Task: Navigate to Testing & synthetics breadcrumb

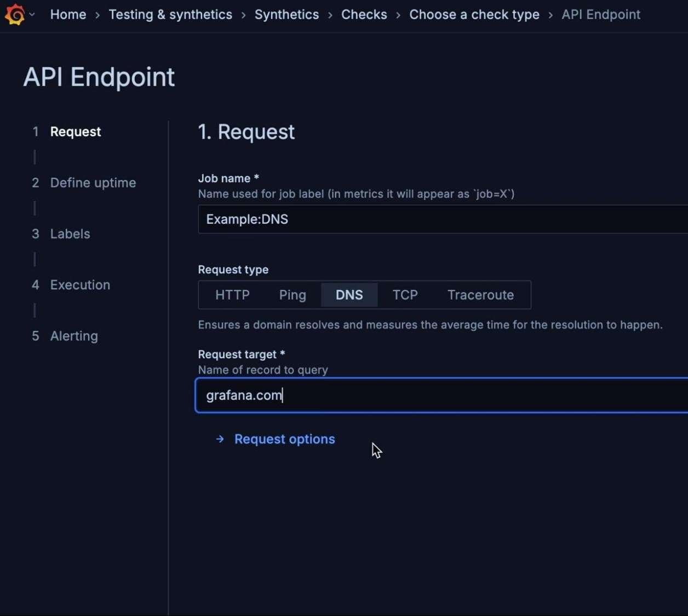Action: pyautogui.click(x=170, y=15)
